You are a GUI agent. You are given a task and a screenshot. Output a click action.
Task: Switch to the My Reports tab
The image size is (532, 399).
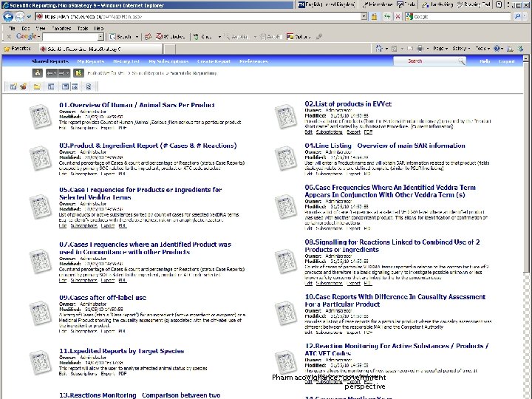pos(91,61)
